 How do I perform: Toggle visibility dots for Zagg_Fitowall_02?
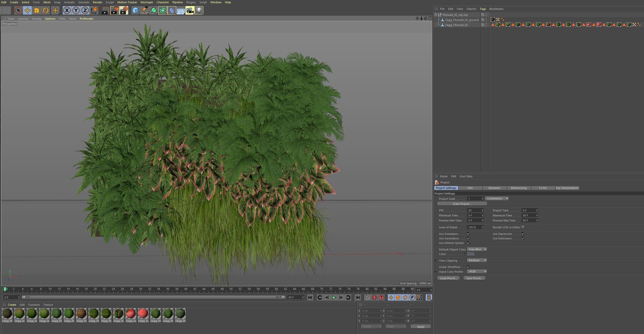pos(486,25)
